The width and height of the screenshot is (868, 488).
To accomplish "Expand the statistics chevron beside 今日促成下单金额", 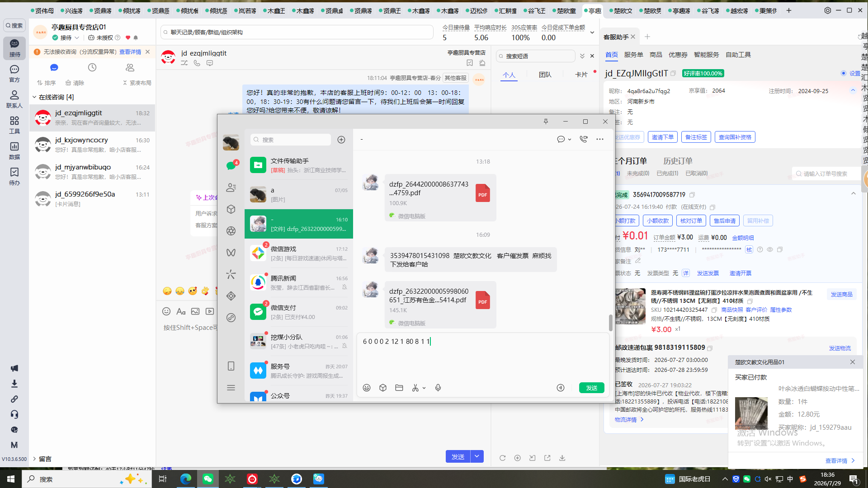I will coord(592,33).
